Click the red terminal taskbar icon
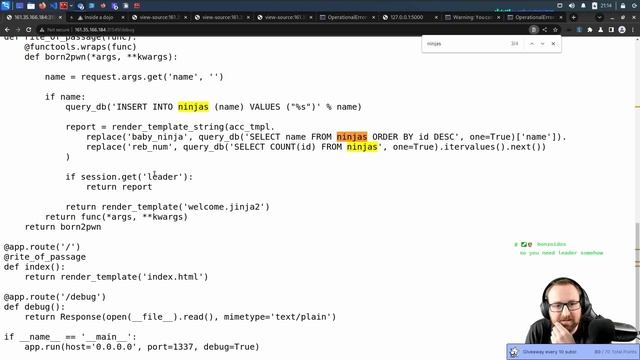 pyautogui.click(x=64, y=6)
